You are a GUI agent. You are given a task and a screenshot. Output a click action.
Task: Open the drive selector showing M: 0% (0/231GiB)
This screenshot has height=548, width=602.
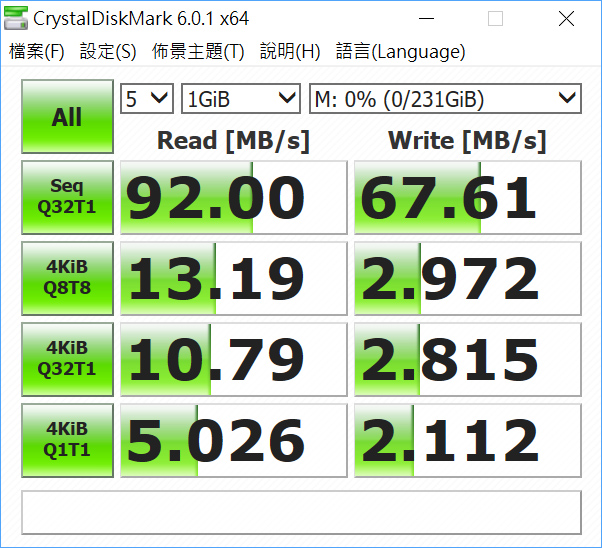click(445, 99)
